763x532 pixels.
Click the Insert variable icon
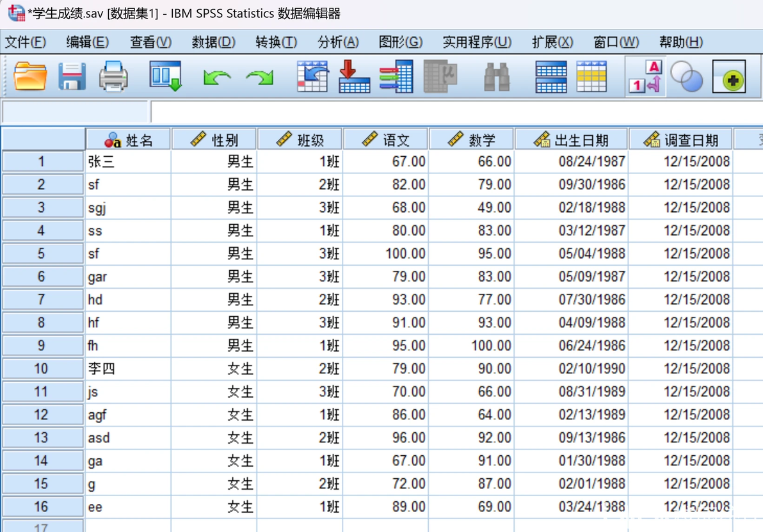(591, 76)
